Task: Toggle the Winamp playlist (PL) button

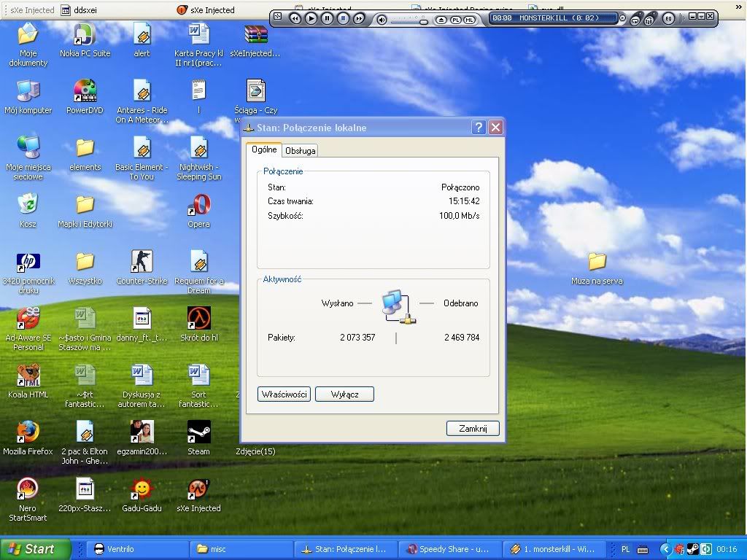Action: 455,20
